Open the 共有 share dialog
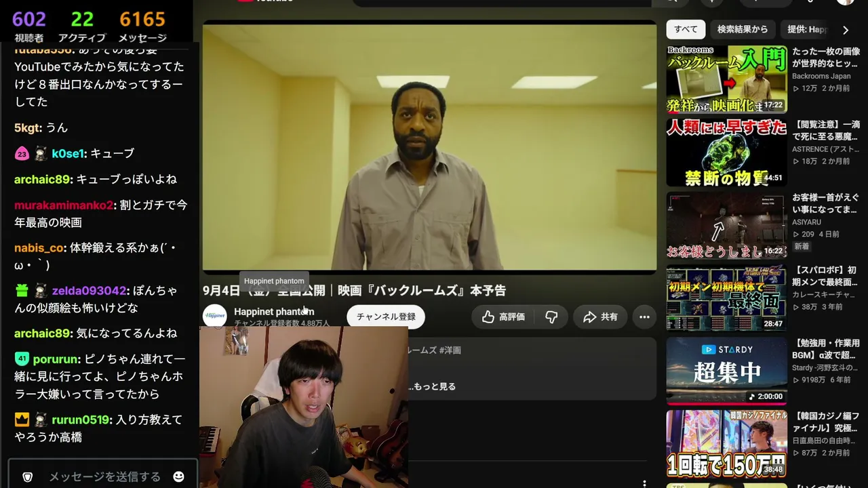 click(x=600, y=317)
